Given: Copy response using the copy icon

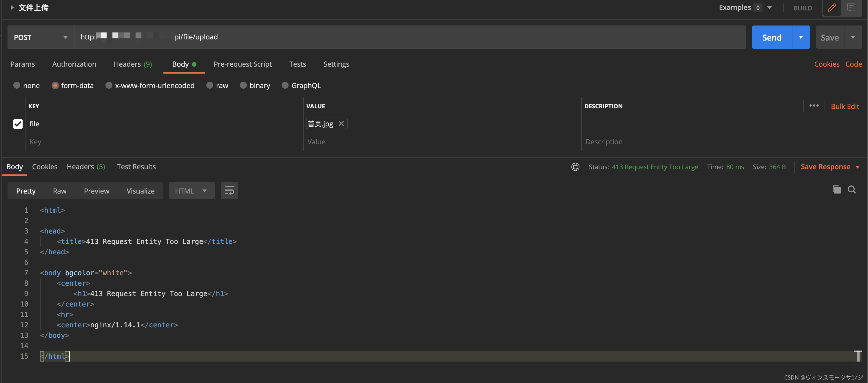Looking at the screenshot, I should (x=836, y=190).
